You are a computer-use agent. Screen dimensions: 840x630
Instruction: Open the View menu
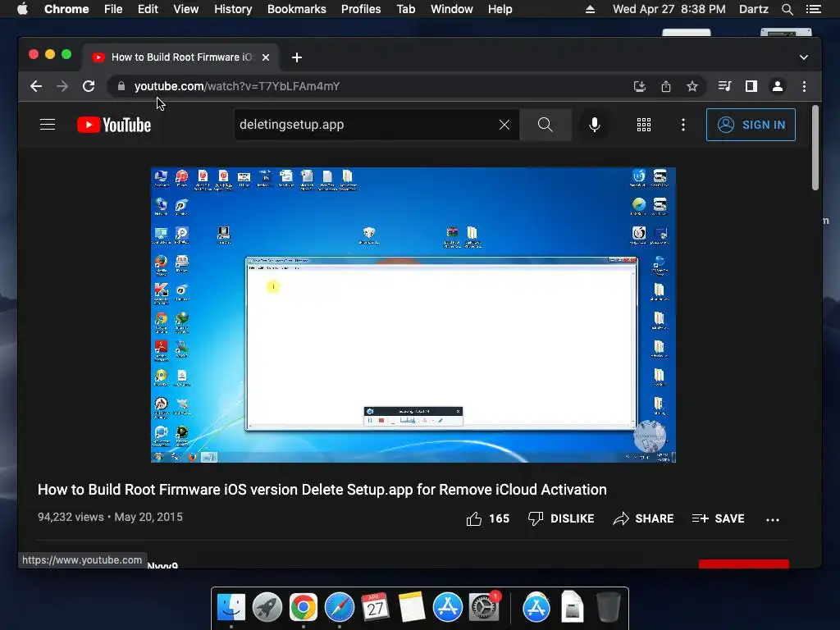click(x=186, y=9)
